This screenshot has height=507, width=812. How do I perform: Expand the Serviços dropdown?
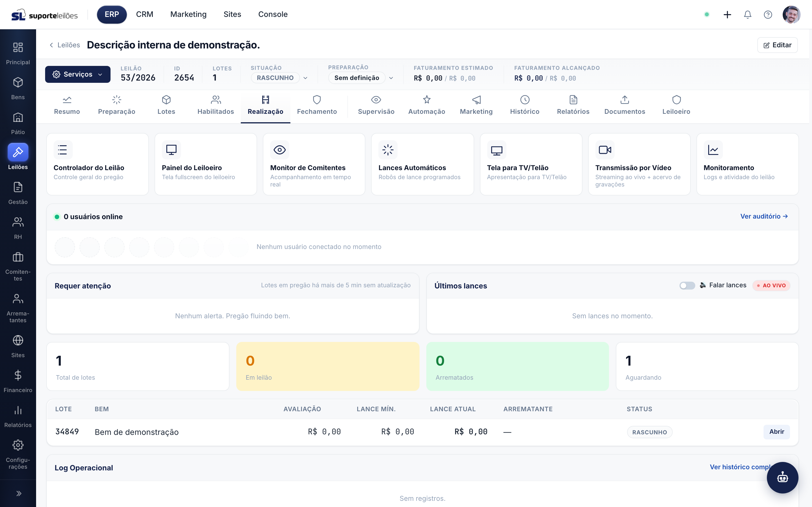click(78, 74)
